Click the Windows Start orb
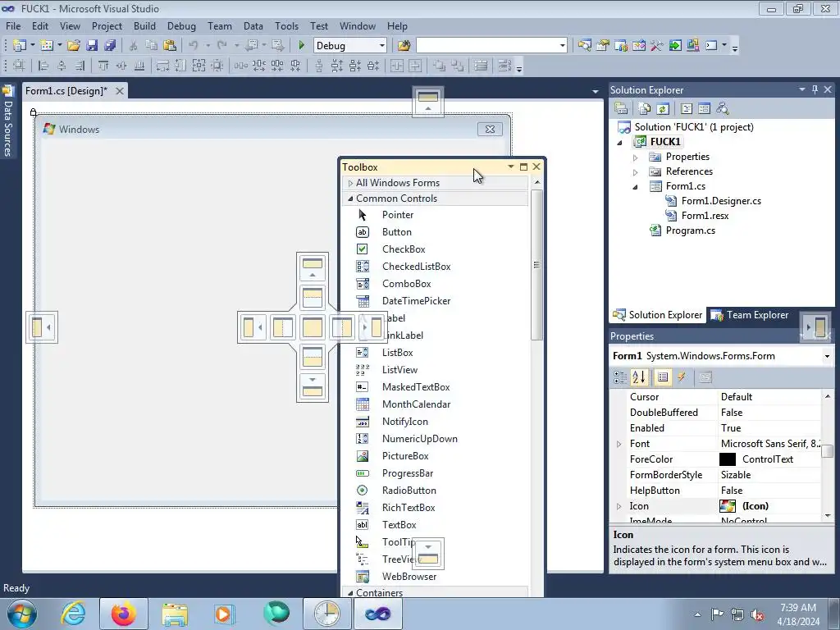 click(x=22, y=614)
